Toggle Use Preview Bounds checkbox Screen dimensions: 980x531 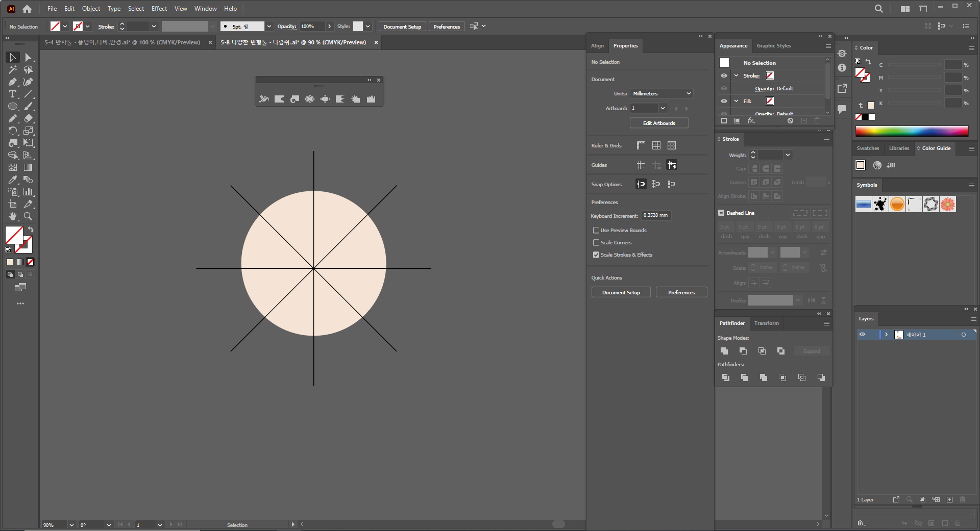click(x=596, y=231)
